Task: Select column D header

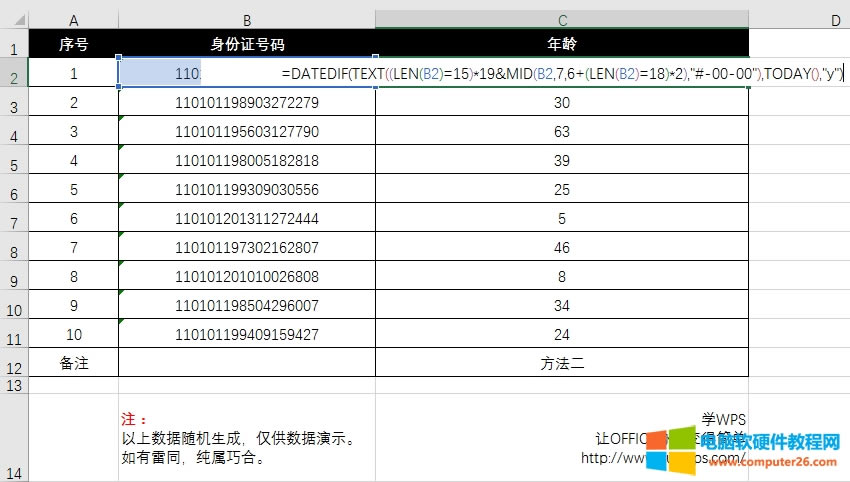Action: (800, 20)
